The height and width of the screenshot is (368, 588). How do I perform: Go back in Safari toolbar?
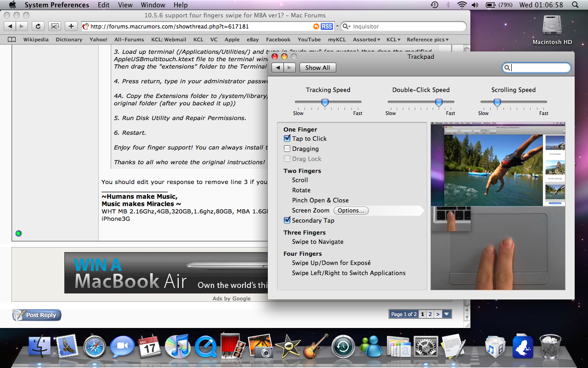click(x=11, y=26)
